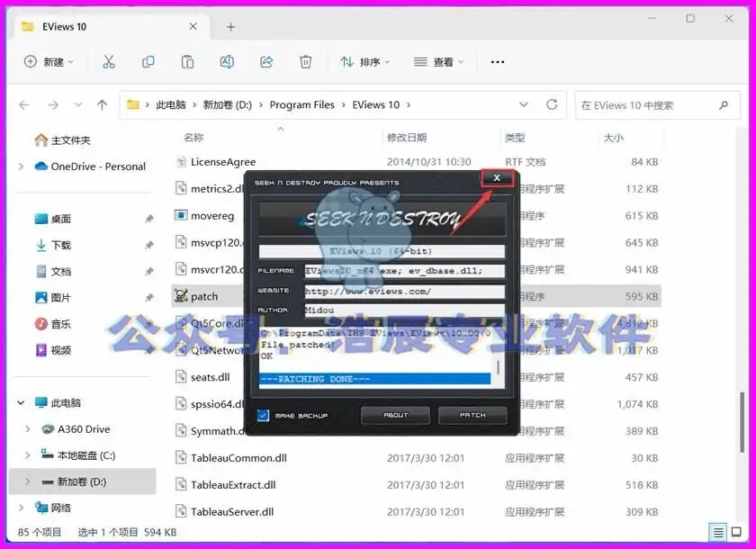Click 此电脑 in the address path
756x549 pixels.
[x=171, y=104]
